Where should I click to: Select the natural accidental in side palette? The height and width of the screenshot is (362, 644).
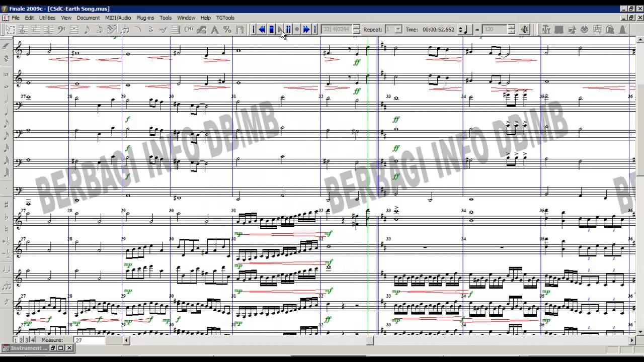6,229
